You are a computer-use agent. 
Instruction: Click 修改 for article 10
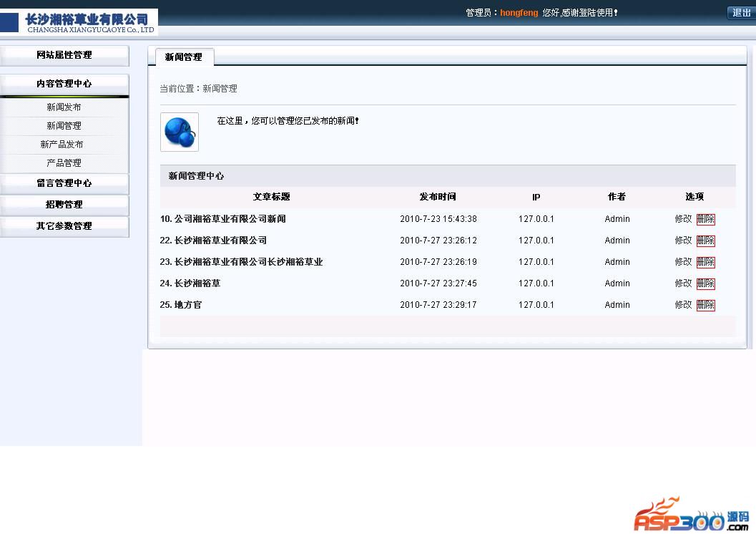[x=683, y=219]
